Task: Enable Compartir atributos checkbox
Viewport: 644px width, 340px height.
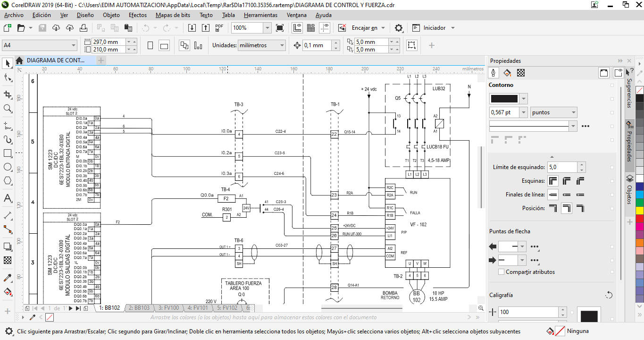Action: click(x=502, y=272)
